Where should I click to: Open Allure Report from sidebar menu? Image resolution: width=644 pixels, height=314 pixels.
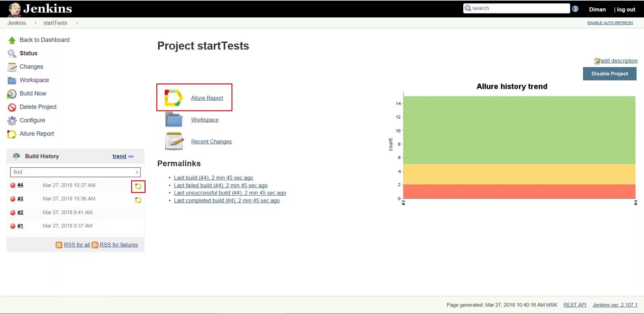37,134
